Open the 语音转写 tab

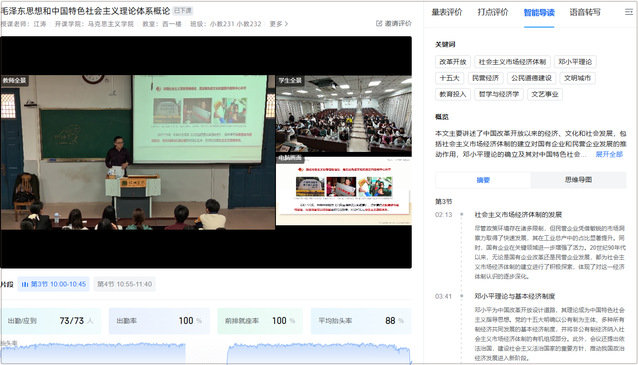[585, 12]
